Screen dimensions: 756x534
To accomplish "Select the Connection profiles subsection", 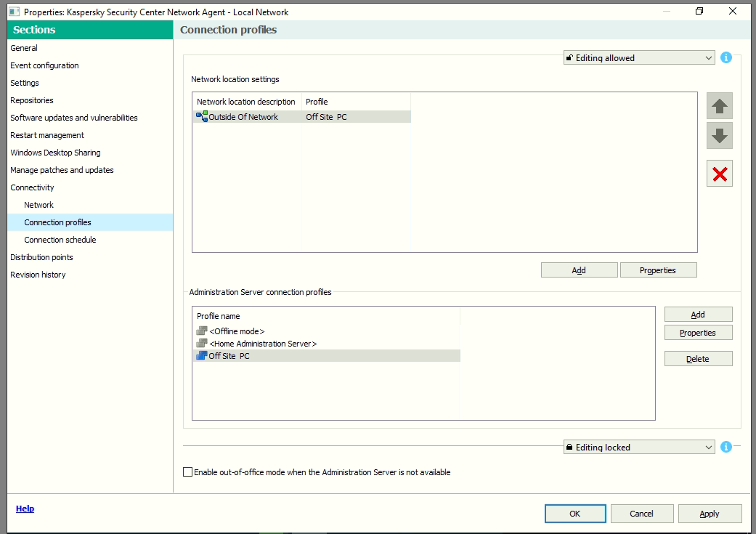I will pyautogui.click(x=90, y=222).
